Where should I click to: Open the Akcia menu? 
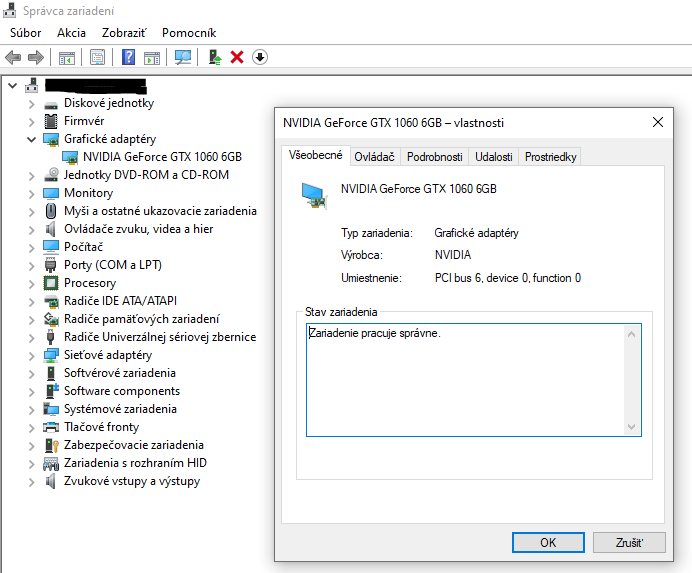[x=71, y=33]
